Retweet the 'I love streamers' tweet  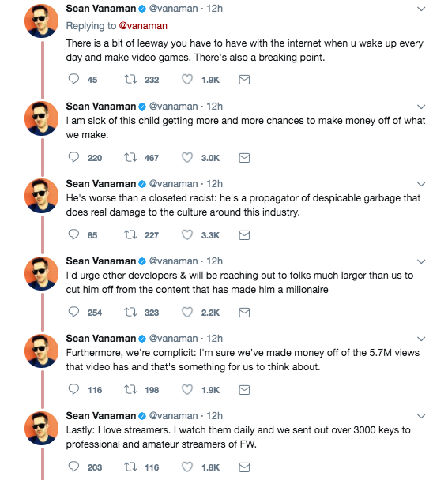point(130,467)
